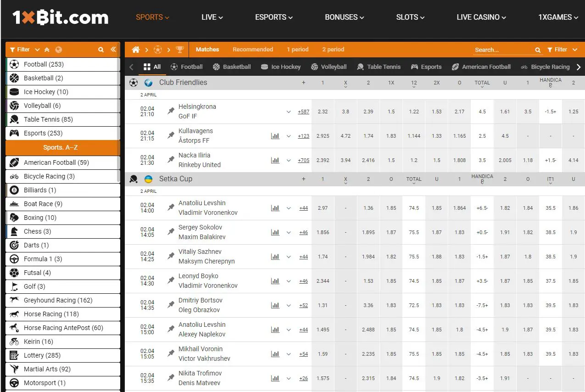This screenshot has width=585, height=392.
Task: Click the globe icon in sidebar header
Action: [x=58, y=50]
